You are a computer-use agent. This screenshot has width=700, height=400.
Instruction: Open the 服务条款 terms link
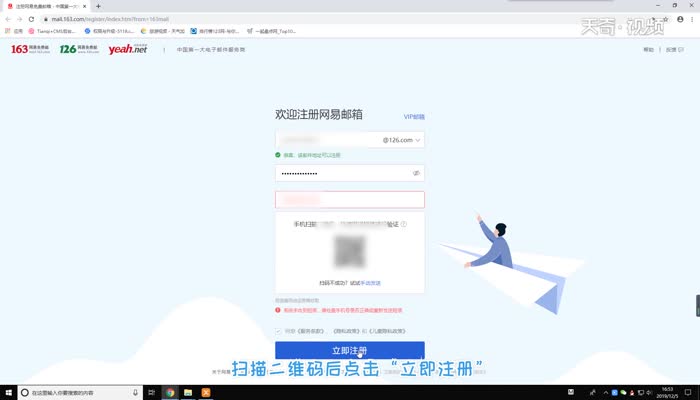tap(310, 331)
